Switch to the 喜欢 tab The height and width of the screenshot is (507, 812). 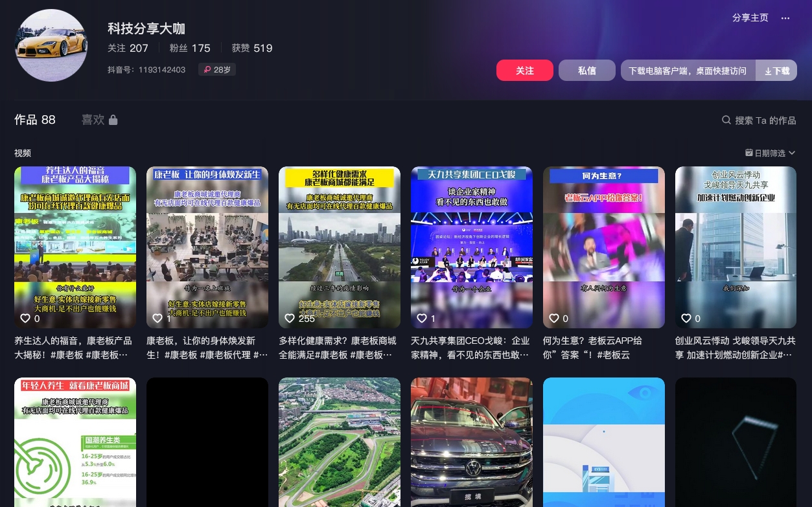click(99, 120)
